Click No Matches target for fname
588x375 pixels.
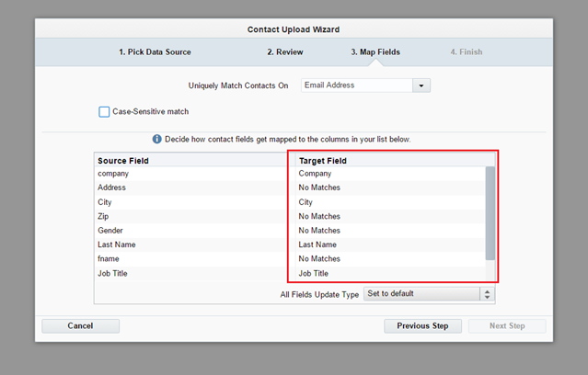click(x=390, y=259)
